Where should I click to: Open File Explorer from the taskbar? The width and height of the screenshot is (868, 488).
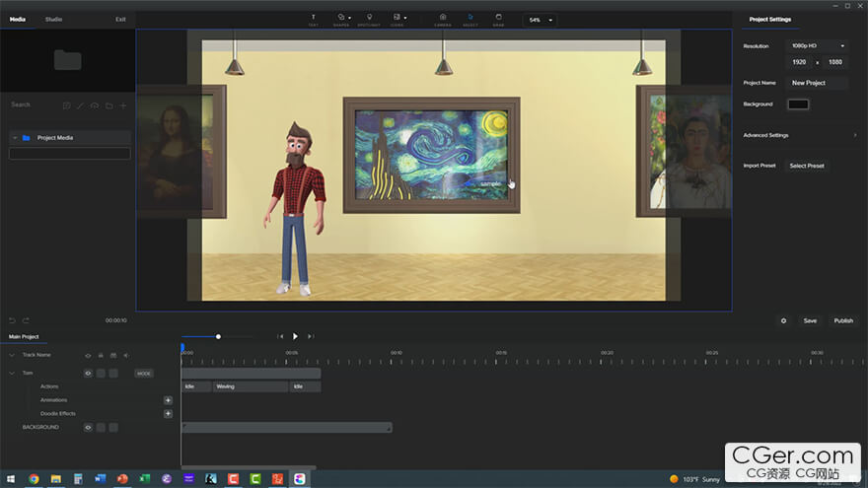pyautogui.click(x=56, y=479)
